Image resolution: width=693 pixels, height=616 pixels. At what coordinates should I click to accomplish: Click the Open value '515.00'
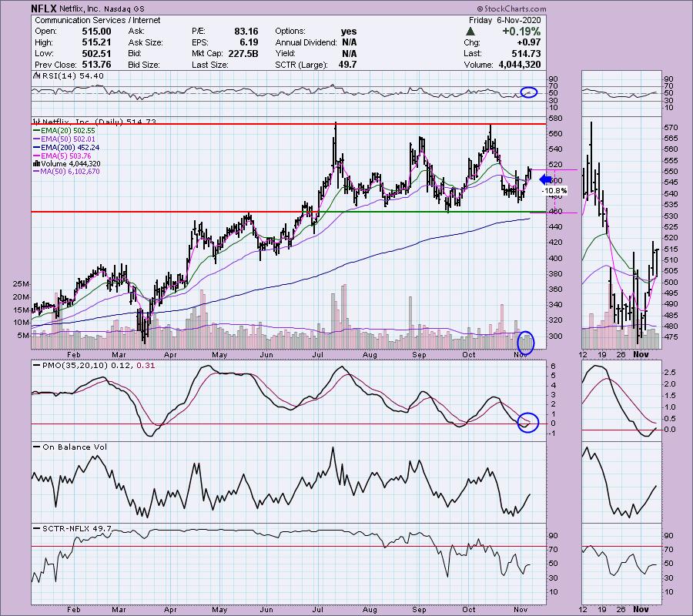(x=96, y=32)
